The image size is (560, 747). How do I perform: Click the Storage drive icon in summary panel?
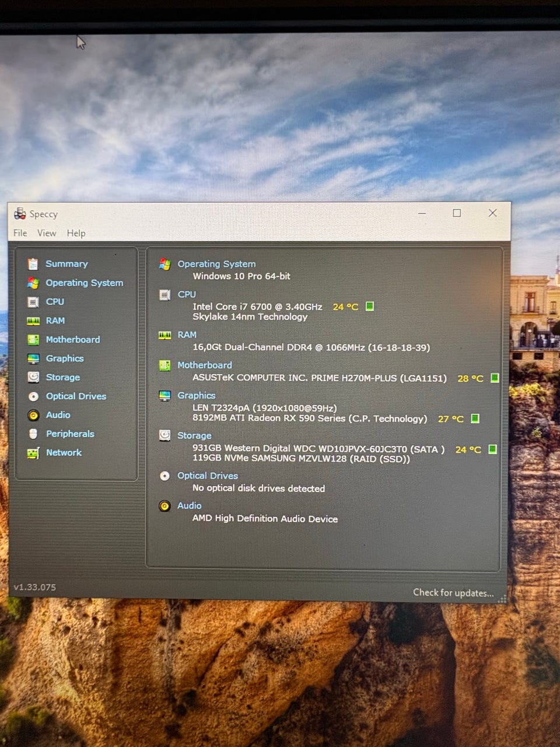click(x=165, y=435)
